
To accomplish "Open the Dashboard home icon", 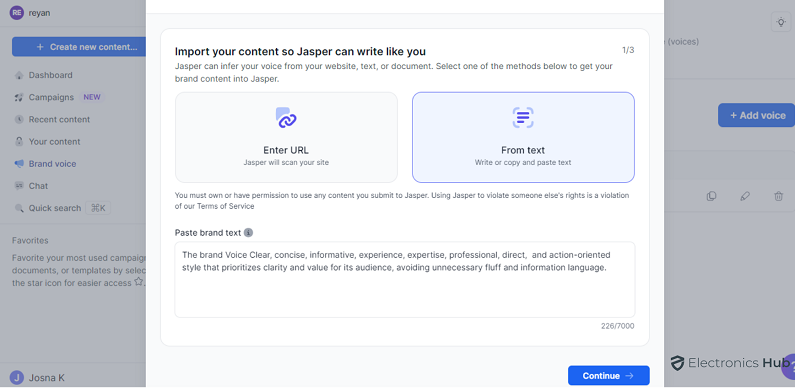I will click(x=19, y=75).
